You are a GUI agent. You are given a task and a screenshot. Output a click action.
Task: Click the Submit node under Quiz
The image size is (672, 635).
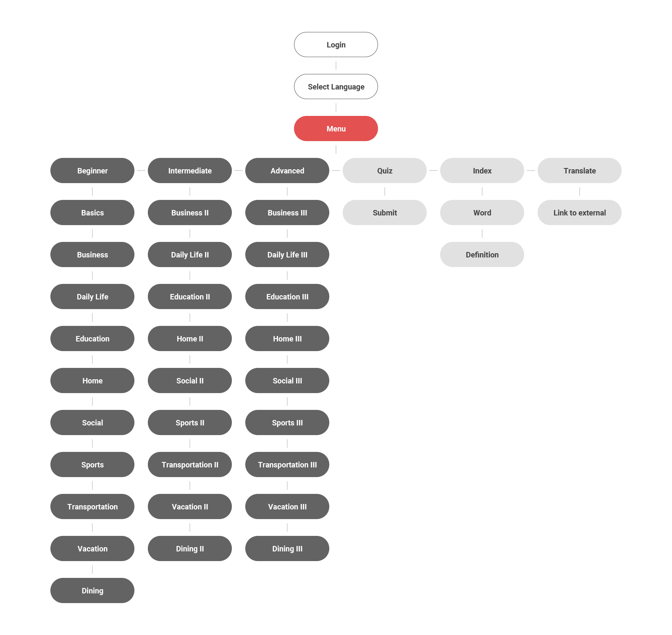(x=385, y=213)
